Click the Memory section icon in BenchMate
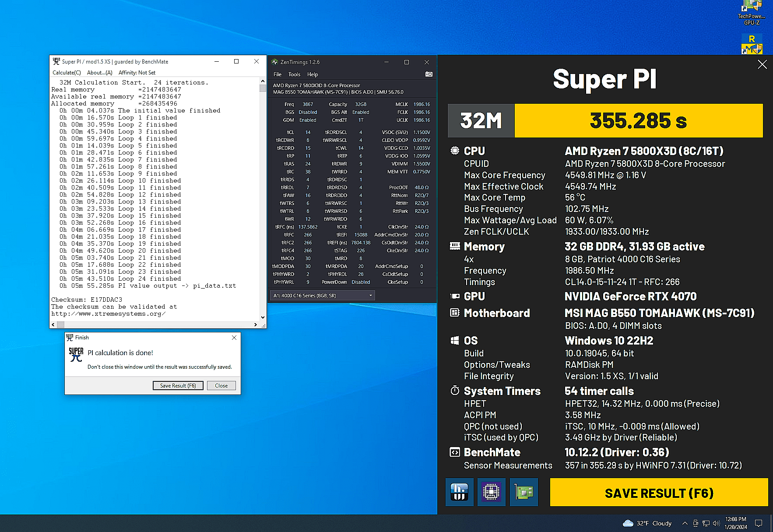This screenshot has width=773, height=532. pos(455,246)
